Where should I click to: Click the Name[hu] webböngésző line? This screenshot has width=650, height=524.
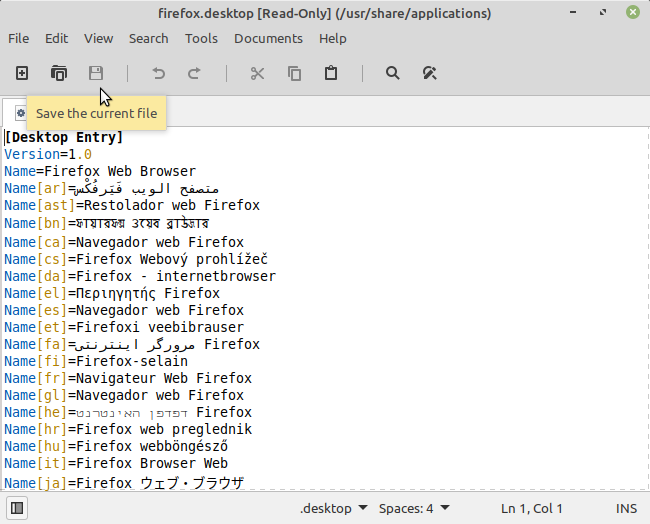[x=116, y=446]
